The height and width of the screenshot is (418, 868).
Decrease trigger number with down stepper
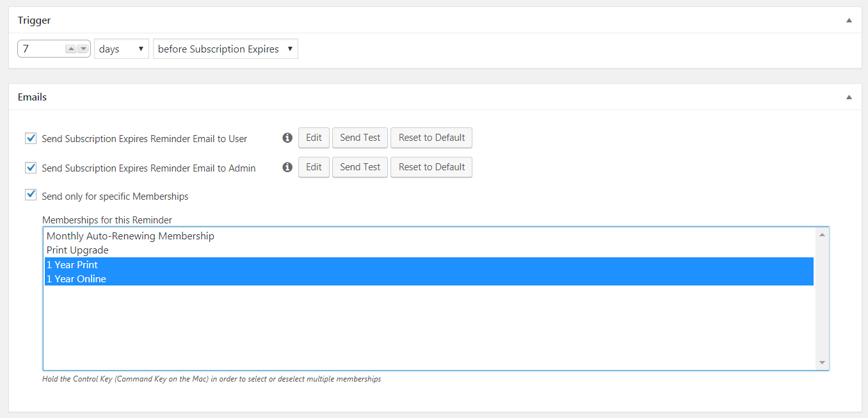click(83, 49)
